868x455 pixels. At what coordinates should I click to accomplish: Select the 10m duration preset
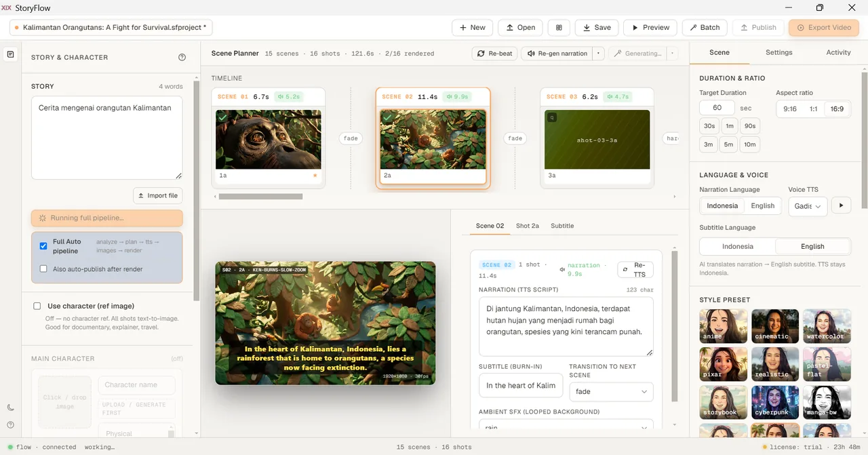[x=750, y=144]
